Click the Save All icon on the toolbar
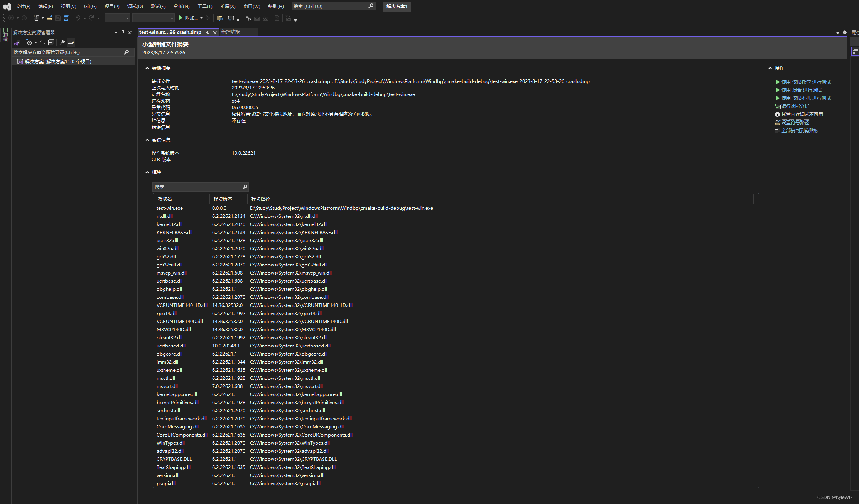 (66, 18)
